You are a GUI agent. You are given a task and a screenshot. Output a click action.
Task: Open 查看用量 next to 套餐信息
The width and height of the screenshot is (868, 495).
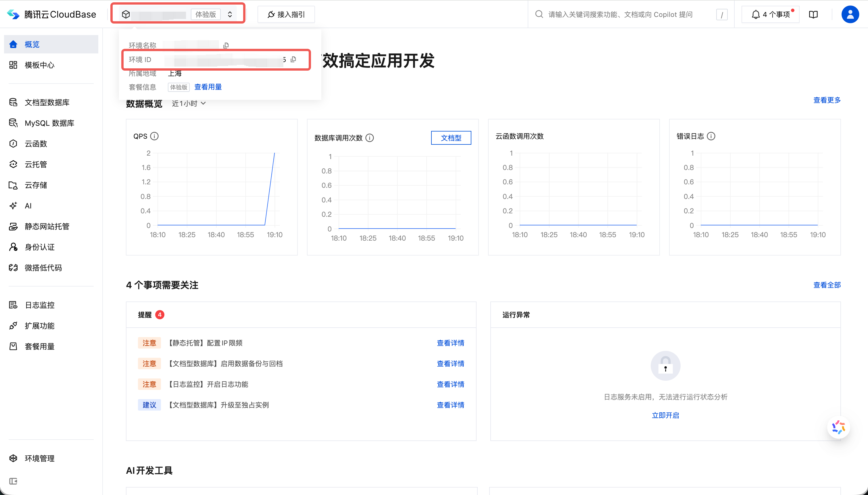(208, 87)
